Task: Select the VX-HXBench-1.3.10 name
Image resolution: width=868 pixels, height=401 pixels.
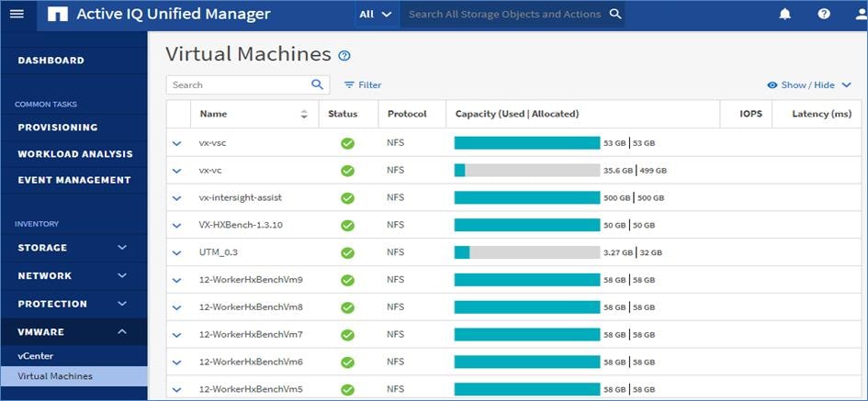Action: coord(241,225)
